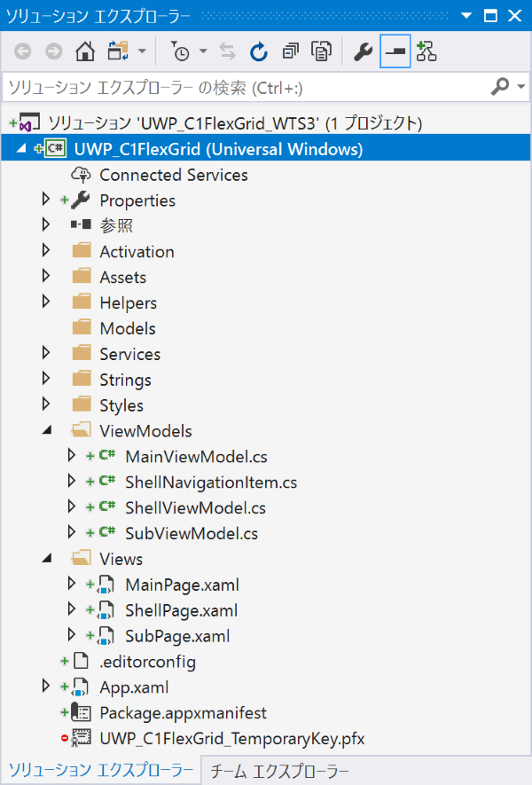Viewport: 532px width, 785px height.
Task: Switch to チーム エクスプローラー tab
Action: tap(279, 771)
